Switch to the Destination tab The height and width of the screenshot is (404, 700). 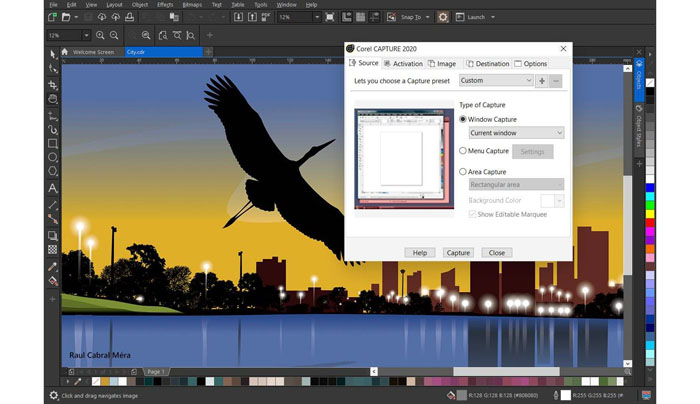[491, 63]
